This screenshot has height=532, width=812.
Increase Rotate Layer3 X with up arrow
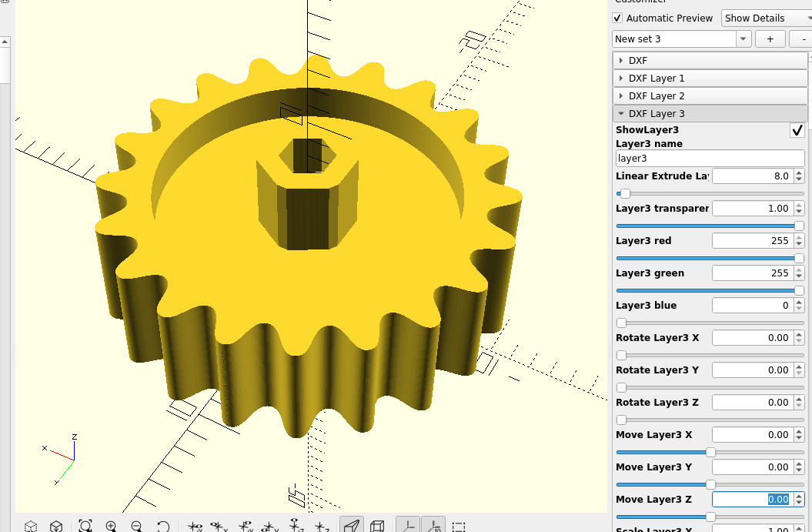click(x=799, y=335)
